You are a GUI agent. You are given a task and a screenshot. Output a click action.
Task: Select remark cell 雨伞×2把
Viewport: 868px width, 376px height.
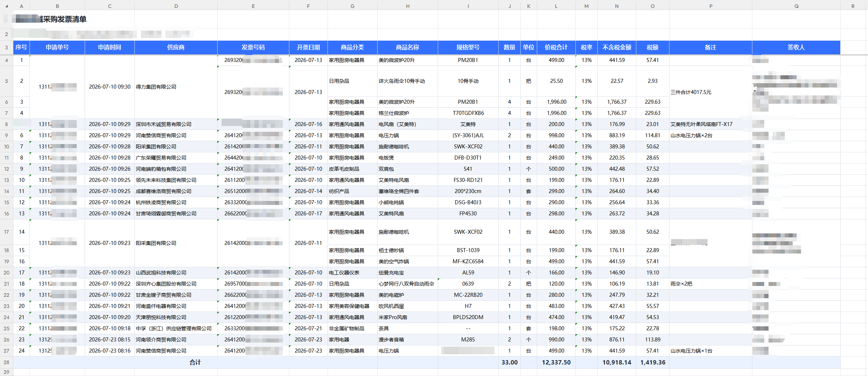tap(711, 284)
